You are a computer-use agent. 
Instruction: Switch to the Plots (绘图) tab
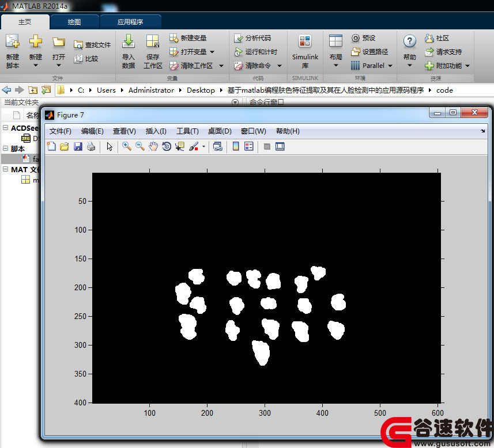(74, 22)
